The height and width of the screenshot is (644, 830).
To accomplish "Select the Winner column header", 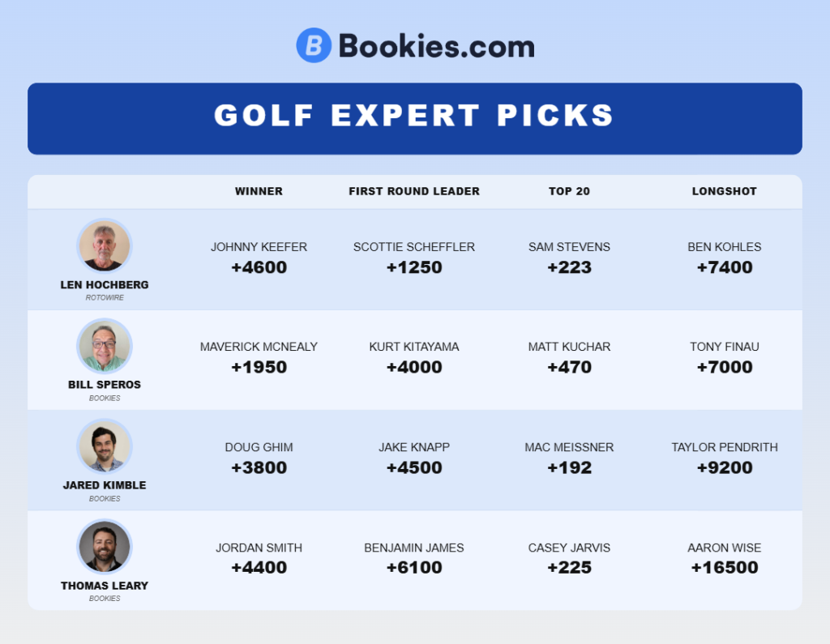I will coord(259,191).
